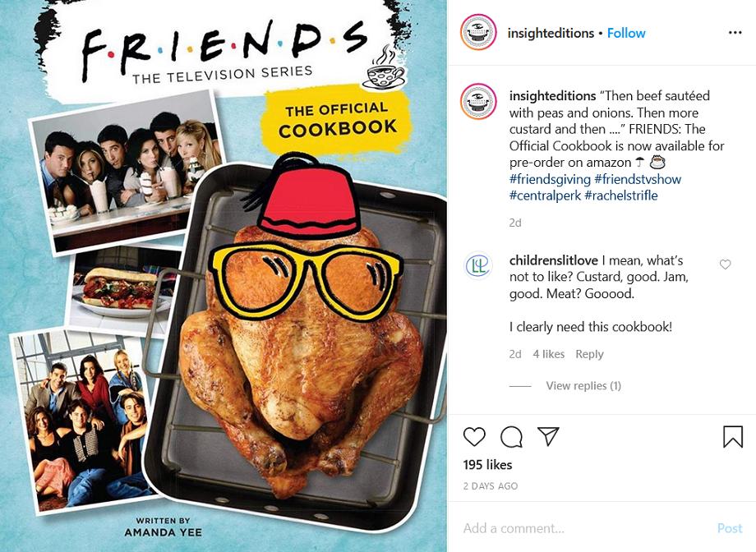This screenshot has height=552, width=756.
Task: Click the Post comment button
Action: tap(730, 528)
